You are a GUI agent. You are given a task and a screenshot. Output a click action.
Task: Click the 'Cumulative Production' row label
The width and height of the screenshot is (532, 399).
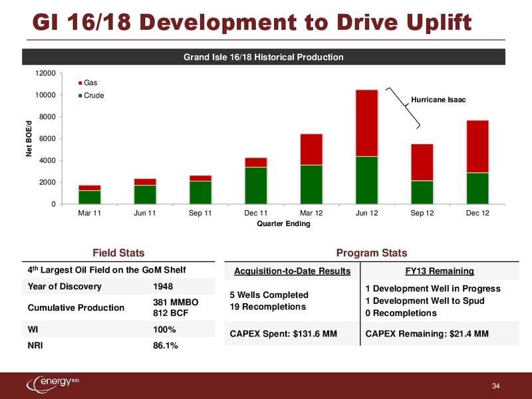pyautogui.click(x=76, y=308)
